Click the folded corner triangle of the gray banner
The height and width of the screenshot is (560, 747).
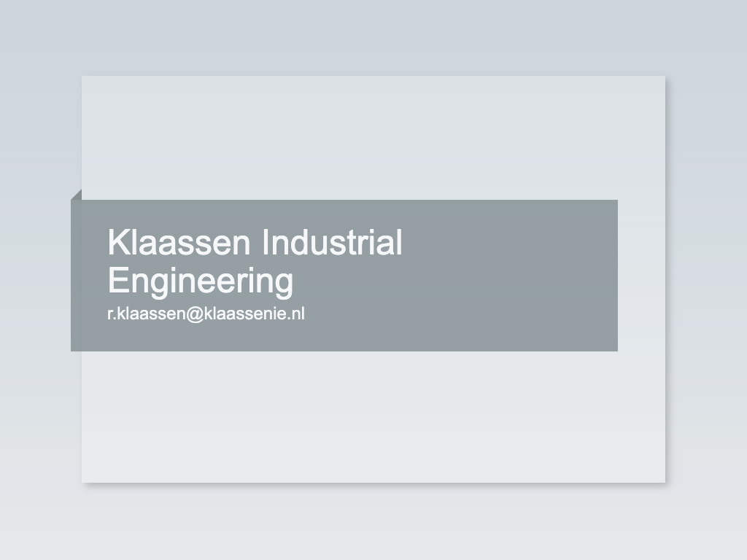pyautogui.click(x=77, y=195)
